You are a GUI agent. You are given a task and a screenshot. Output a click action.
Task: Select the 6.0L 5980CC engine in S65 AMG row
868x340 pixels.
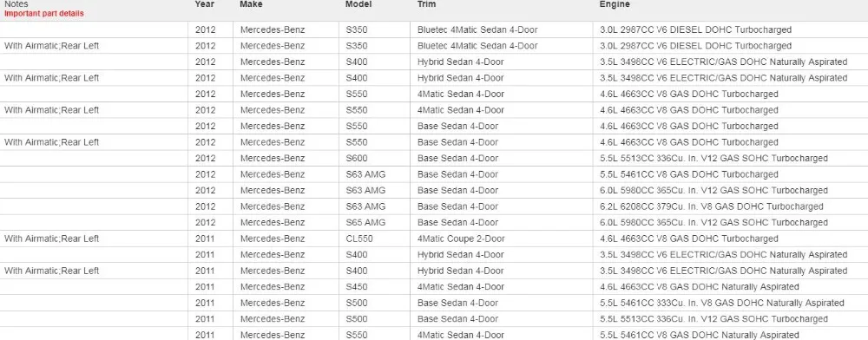[713, 222]
